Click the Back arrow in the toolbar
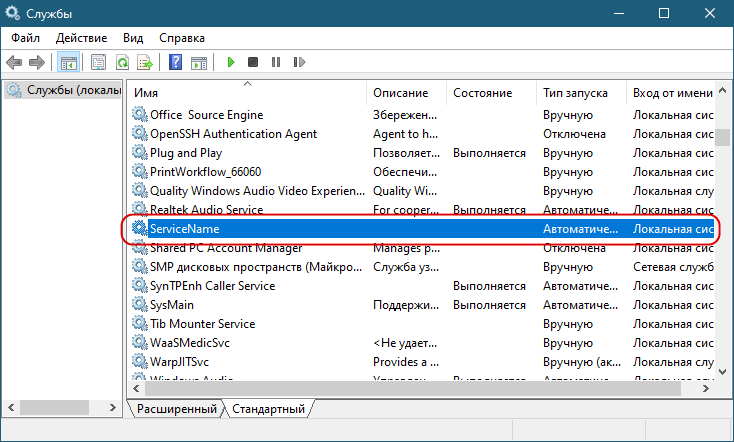 point(14,62)
